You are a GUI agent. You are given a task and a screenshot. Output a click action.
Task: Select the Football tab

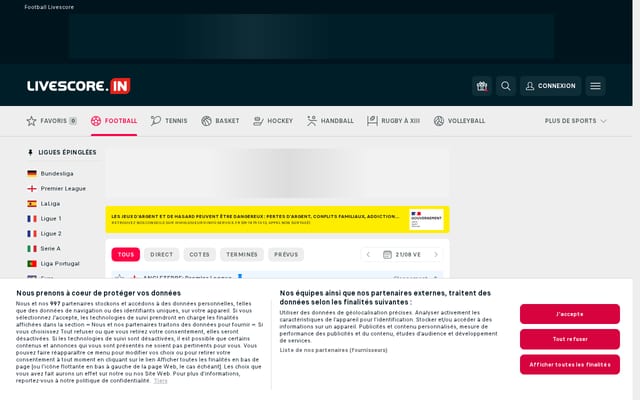(114, 121)
